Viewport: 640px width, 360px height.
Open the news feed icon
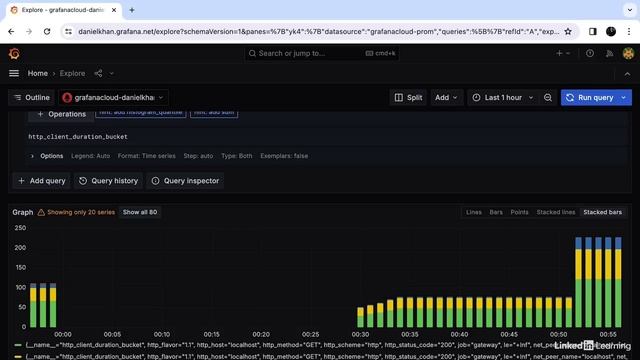[609, 53]
